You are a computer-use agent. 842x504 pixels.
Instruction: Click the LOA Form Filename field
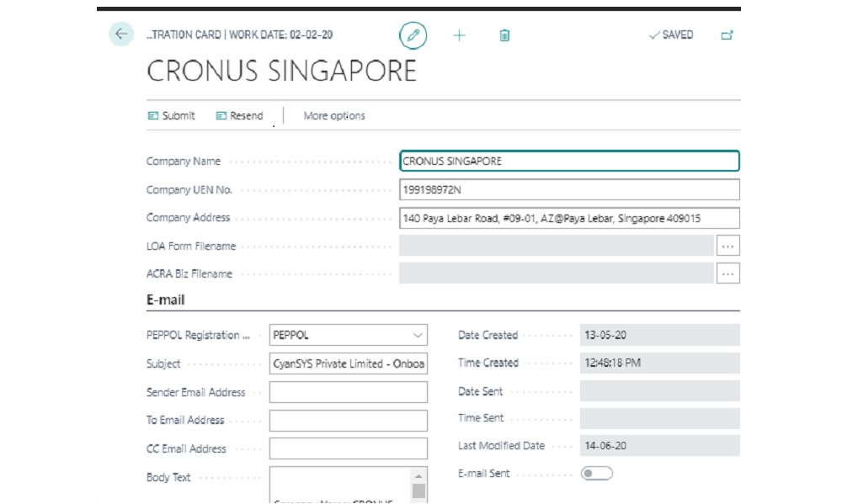557,246
